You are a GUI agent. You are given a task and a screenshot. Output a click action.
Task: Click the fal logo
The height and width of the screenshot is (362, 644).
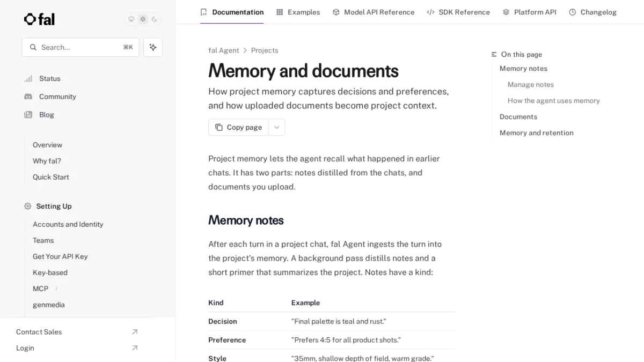(39, 19)
